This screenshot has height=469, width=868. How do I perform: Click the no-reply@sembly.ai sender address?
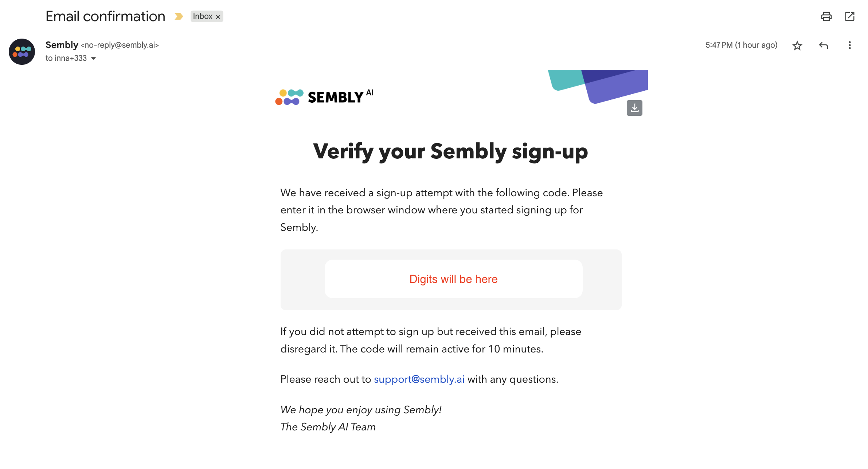pos(120,45)
